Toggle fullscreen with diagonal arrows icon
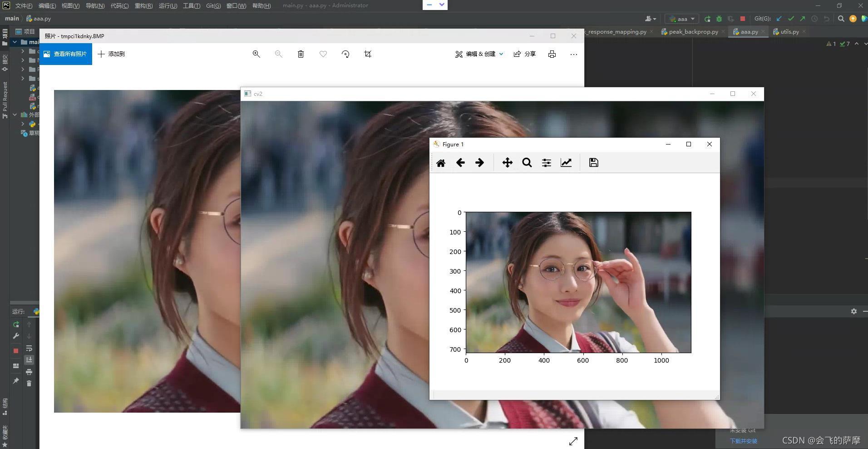 (x=573, y=441)
